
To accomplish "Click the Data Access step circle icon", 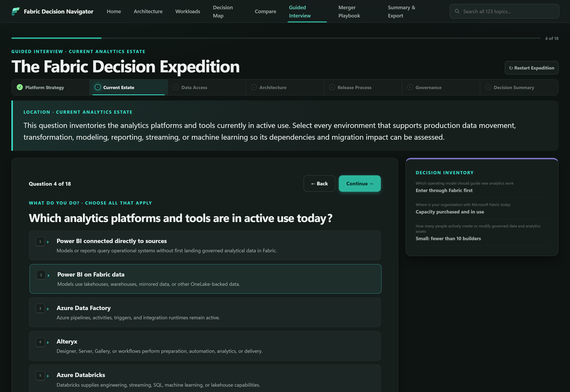I will (176, 87).
